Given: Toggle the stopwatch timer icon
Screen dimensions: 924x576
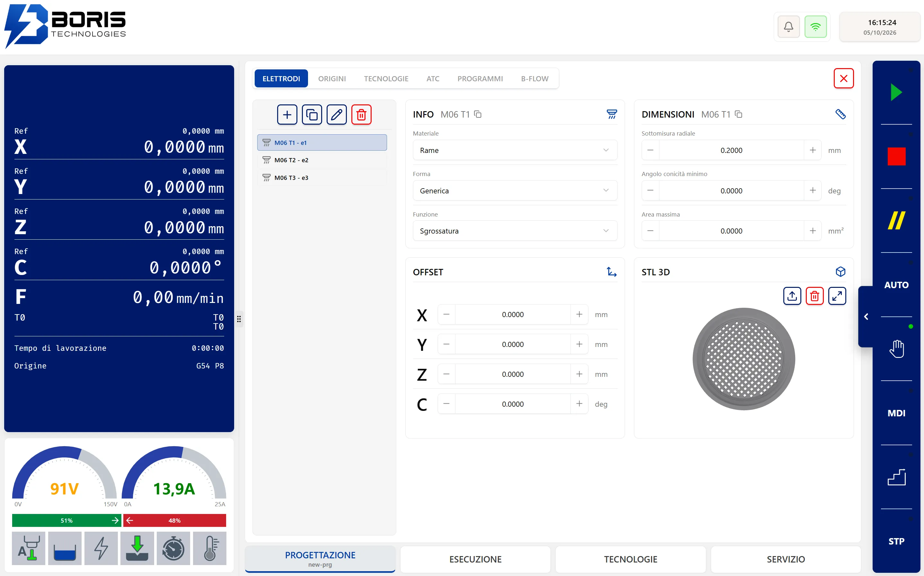Looking at the screenshot, I should pos(173,548).
